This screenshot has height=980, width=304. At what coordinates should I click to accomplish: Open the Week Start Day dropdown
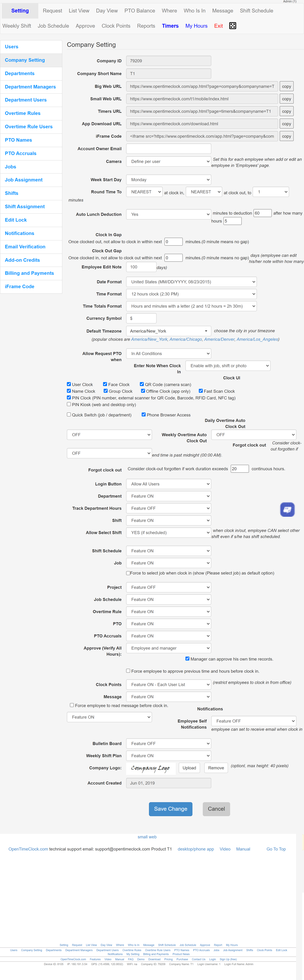click(x=169, y=179)
